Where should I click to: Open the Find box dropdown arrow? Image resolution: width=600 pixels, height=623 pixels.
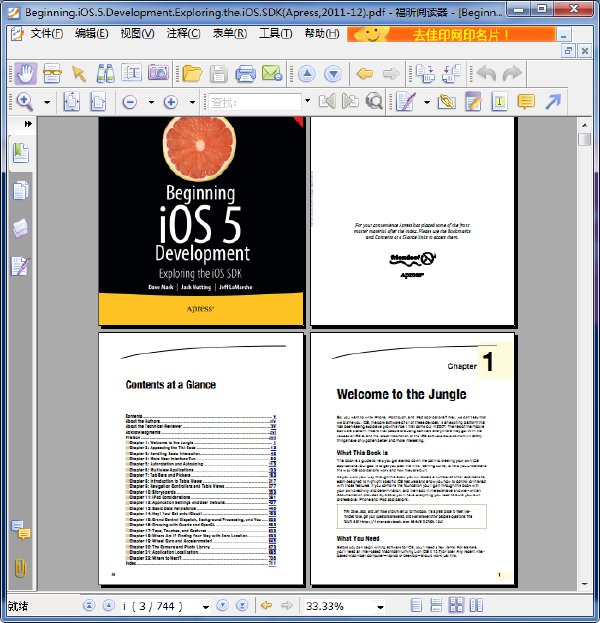(308, 101)
